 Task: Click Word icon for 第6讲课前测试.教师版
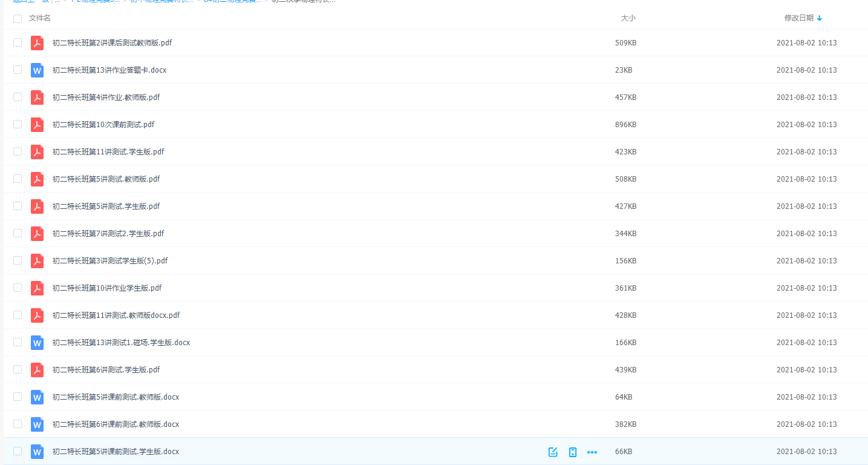pyautogui.click(x=38, y=424)
